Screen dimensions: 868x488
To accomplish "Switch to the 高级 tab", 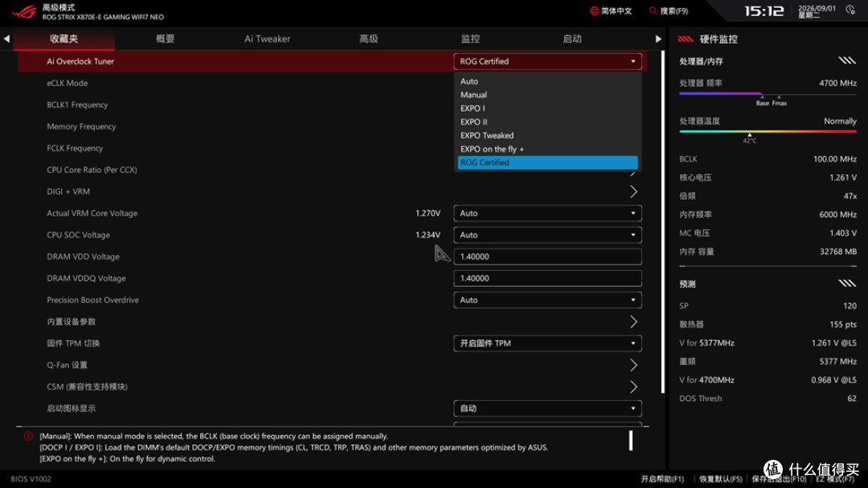I will (368, 39).
